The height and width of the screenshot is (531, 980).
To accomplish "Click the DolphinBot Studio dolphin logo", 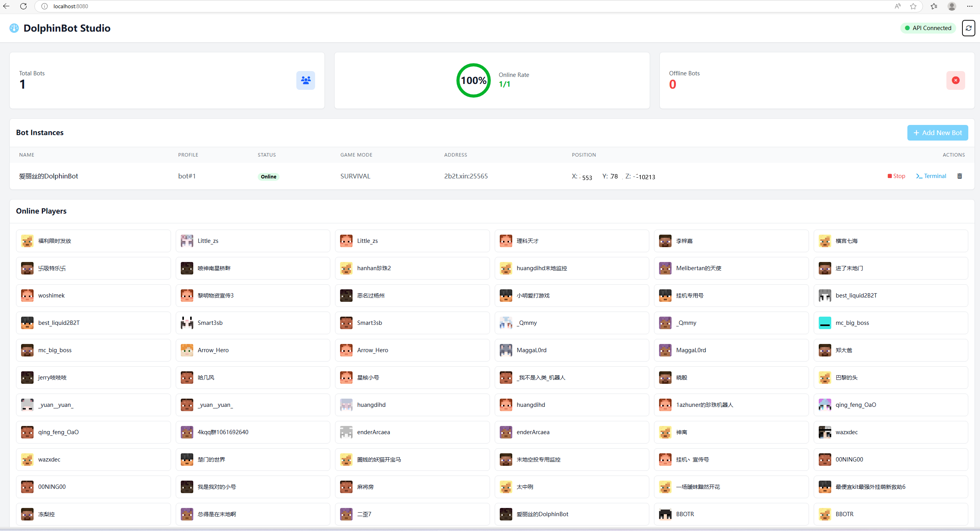I will point(14,28).
